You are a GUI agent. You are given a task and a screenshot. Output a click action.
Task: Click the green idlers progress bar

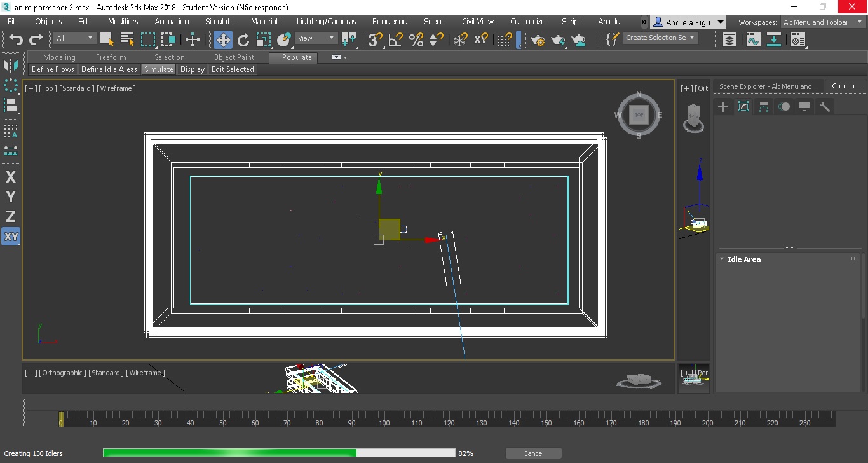(x=279, y=453)
